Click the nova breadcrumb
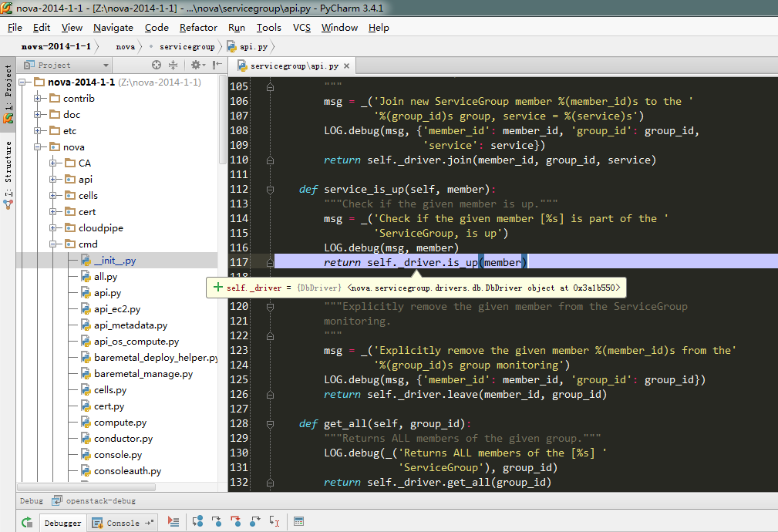The width and height of the screenshot is (778, 532). 125,47
